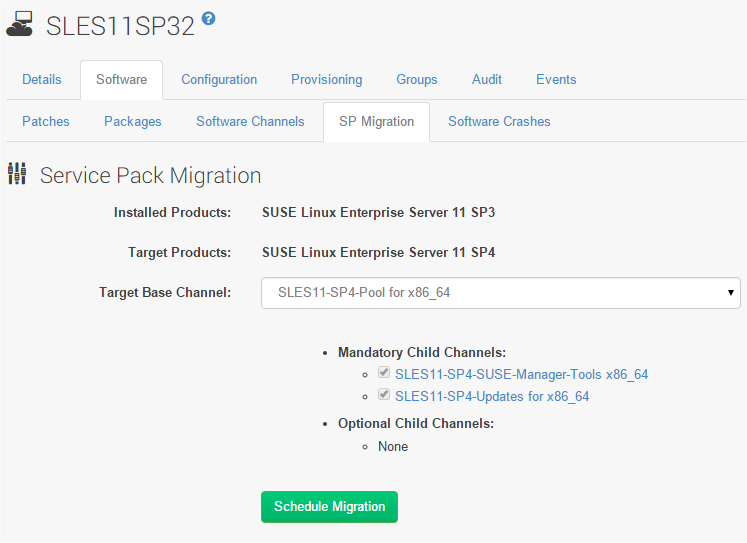Click the Installed Products label
This screenshot has height=543, width=747.
[172, 212]
